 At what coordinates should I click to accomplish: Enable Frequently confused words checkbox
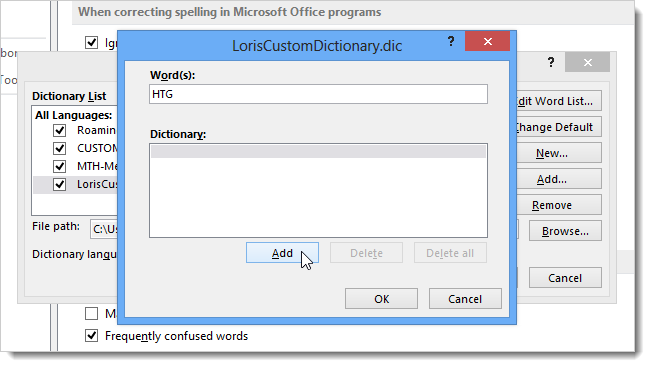tap(92, 335)
